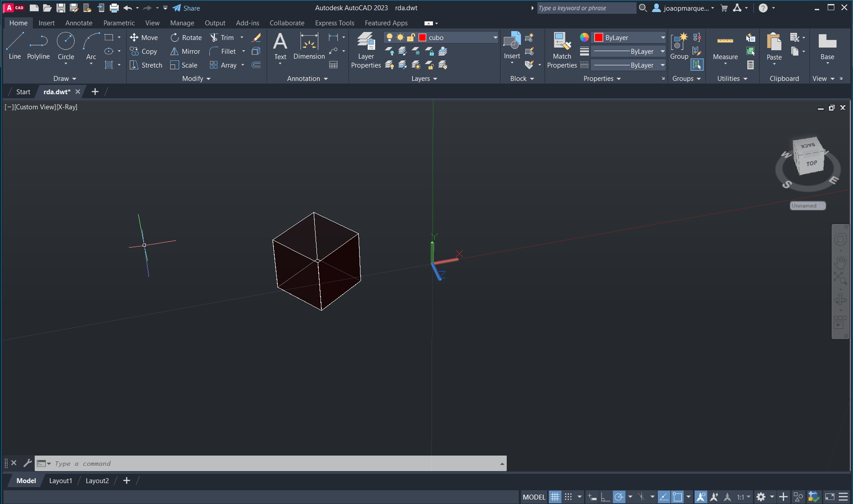Click the red ByLayer color swatch

599,38
